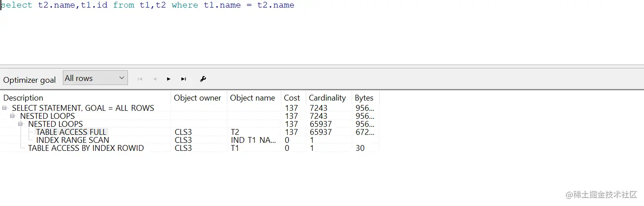The width and height of the screenshot is (644, 206).
Task: Click the Optimizer goal label
Action: [29, 80]
